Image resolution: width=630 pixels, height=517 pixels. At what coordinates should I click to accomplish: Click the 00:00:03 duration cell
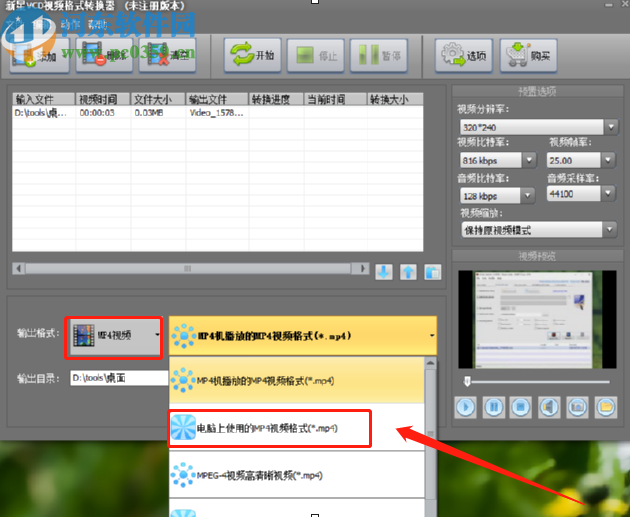point(103,112)
